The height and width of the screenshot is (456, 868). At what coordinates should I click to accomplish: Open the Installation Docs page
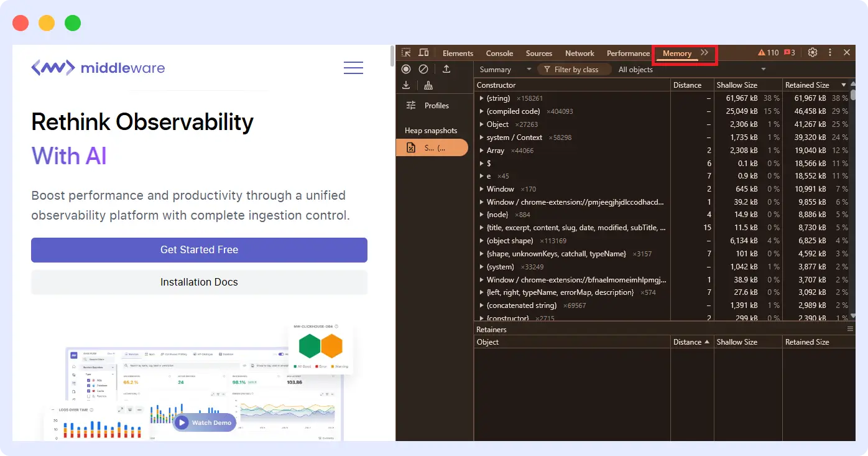pyautogui.click(x=199, y=282)
